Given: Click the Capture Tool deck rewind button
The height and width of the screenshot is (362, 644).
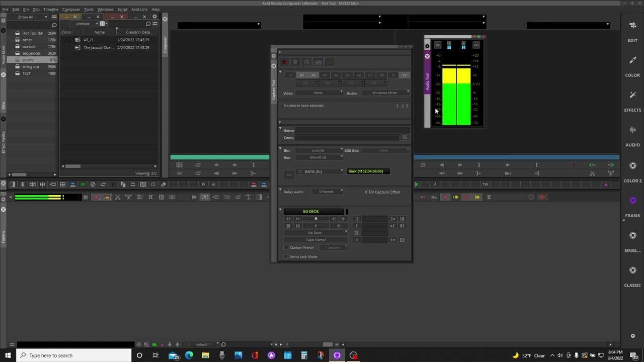Looking at the screenshot, I should (x=288, y=219).
